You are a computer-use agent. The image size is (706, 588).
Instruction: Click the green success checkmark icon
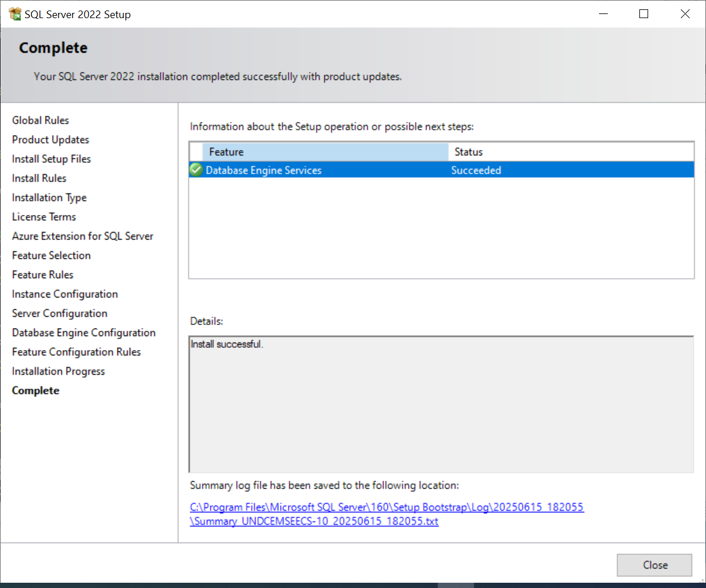(196, 170)
